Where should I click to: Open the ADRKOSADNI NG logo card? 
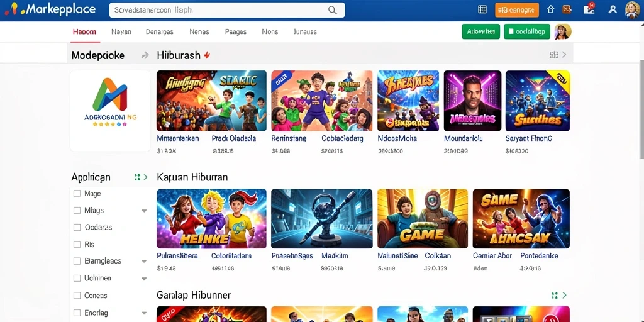tap(110, 111)
